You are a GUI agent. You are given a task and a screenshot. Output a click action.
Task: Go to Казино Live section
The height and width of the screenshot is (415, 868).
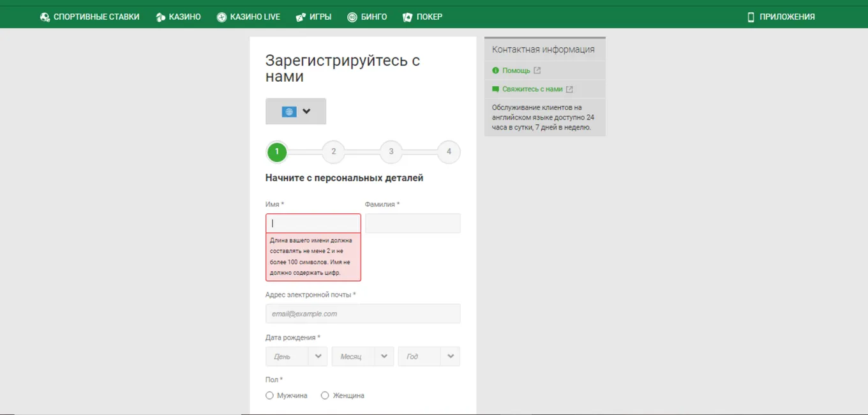[x=248, y=17]
